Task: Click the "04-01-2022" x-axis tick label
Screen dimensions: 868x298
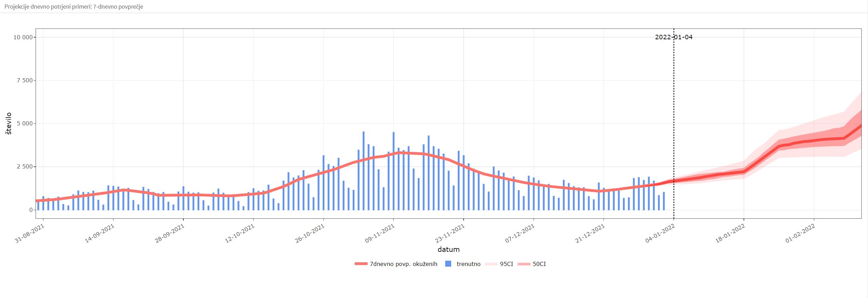Action: click(660, 234)
